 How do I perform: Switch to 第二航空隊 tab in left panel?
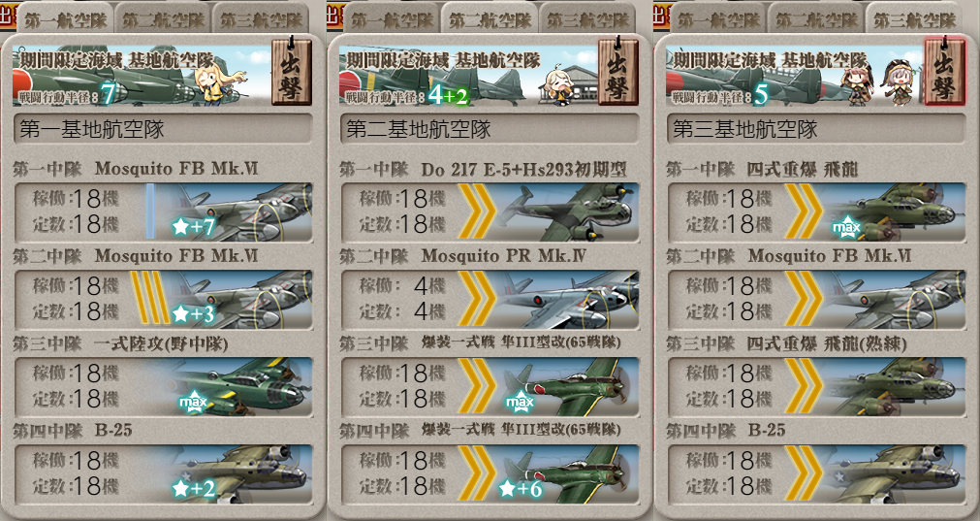pyautogui.click(x=164, y=19)
